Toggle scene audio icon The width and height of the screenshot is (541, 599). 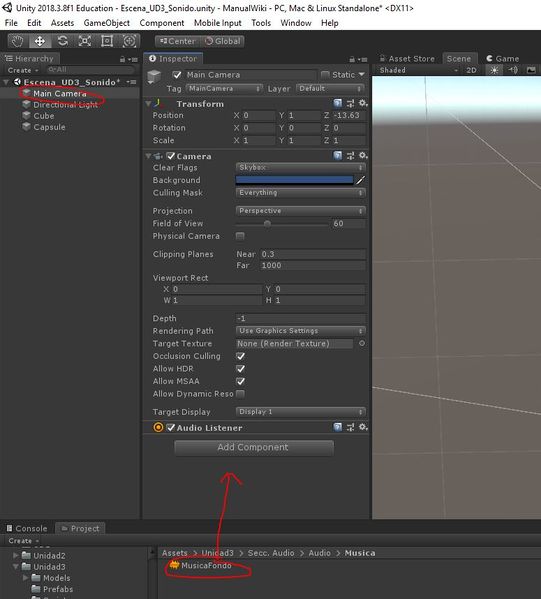pyautogui.click(x=513, y=70)
